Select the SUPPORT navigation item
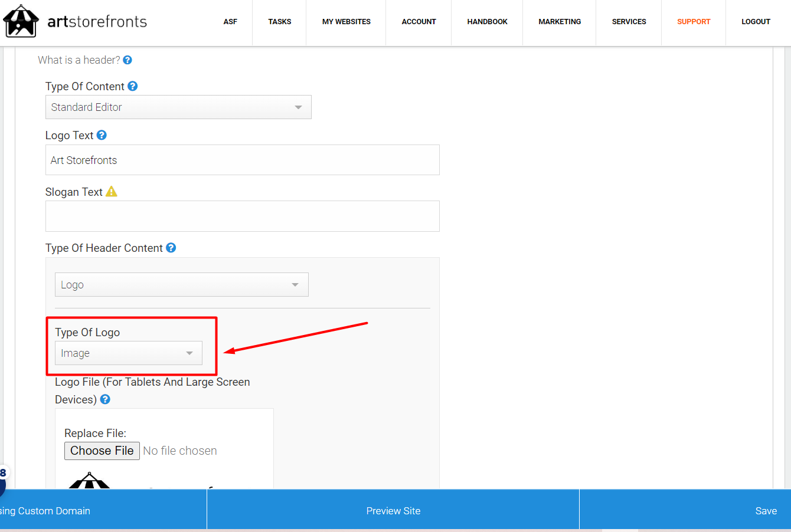Screen dimensions: 791x532 tap(694, 22)
